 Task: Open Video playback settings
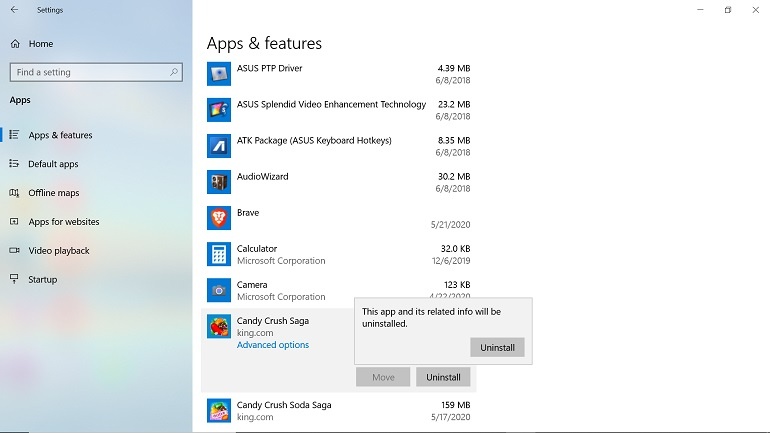58,251
